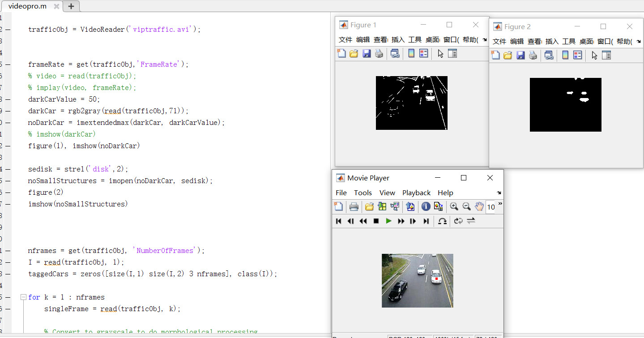Insert Colorbar in Figure 1
Viewport: 644px width, 338px height.
coord(411,54)
